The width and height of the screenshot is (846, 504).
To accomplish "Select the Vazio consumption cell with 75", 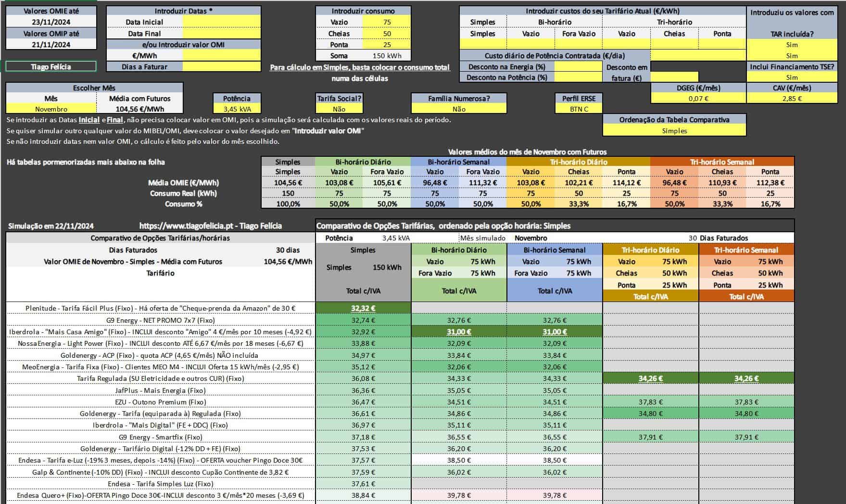I will tap(387, 22).
